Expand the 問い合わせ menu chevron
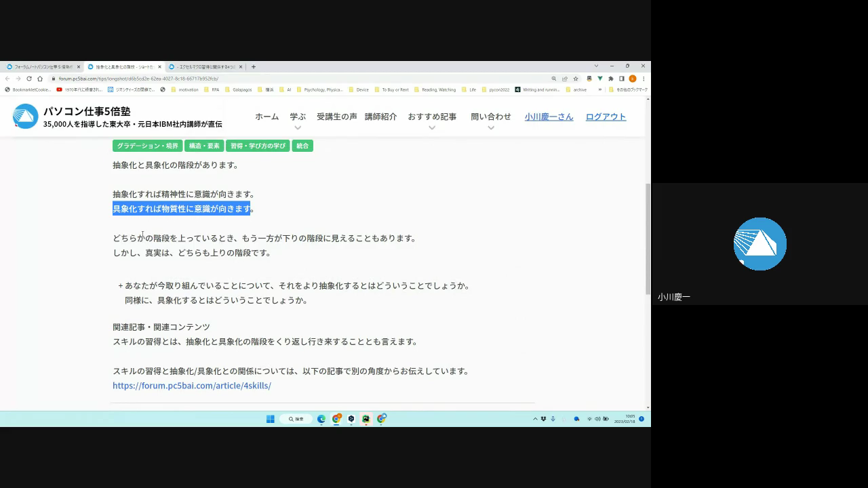868x488 pixels. point(491,127)
